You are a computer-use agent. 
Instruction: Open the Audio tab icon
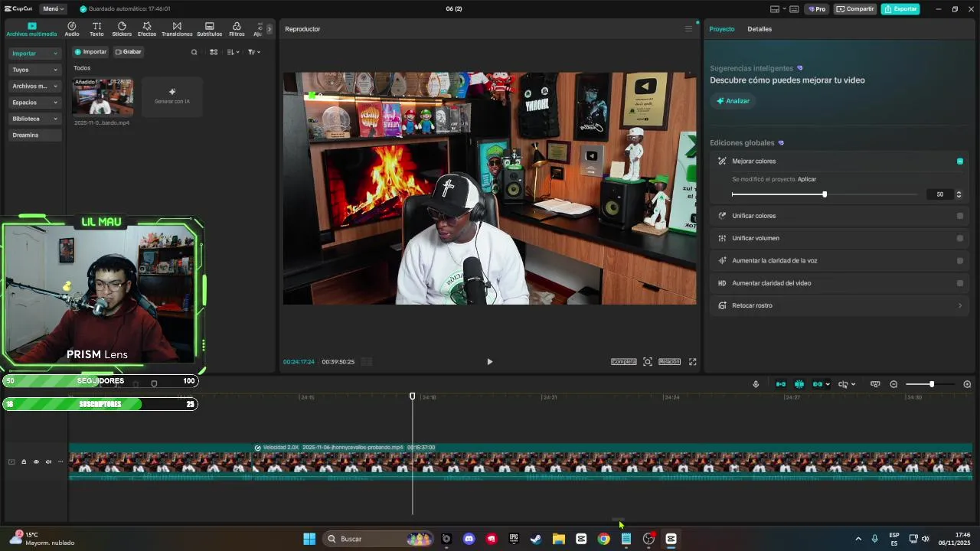point(72,29)
